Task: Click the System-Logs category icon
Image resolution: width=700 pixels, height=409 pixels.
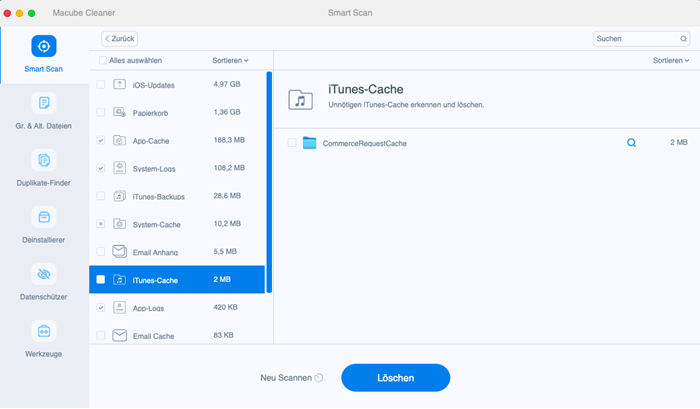Action: [119, 168]
